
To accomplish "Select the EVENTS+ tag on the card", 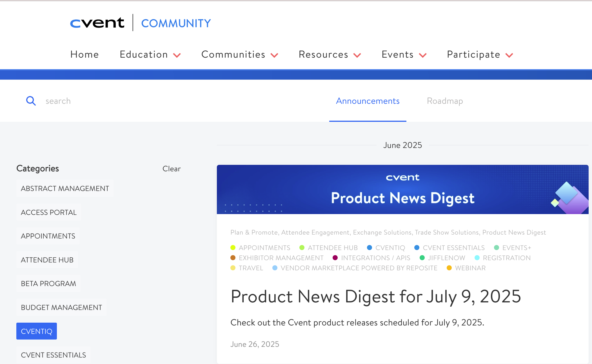I will (517, 248).
